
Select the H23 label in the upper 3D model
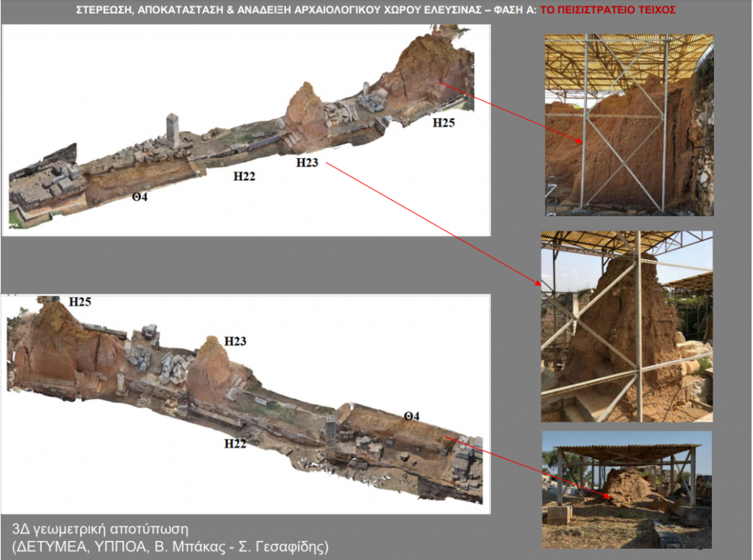[x=307, y=162]
